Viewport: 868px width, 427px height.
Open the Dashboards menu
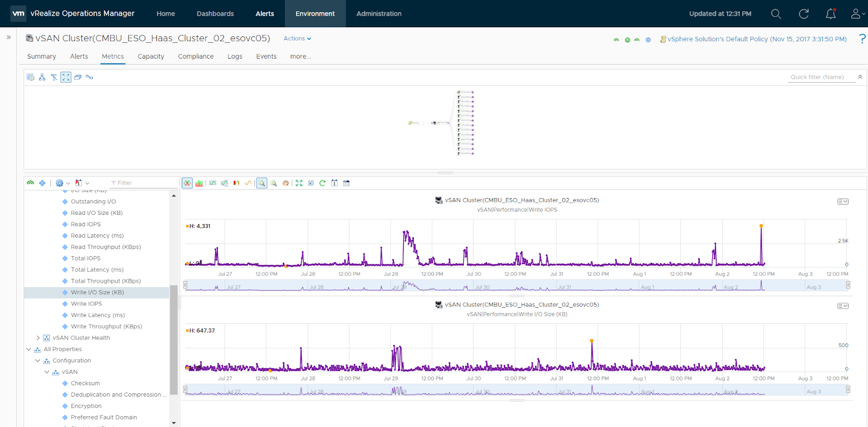tap(215, 14)
